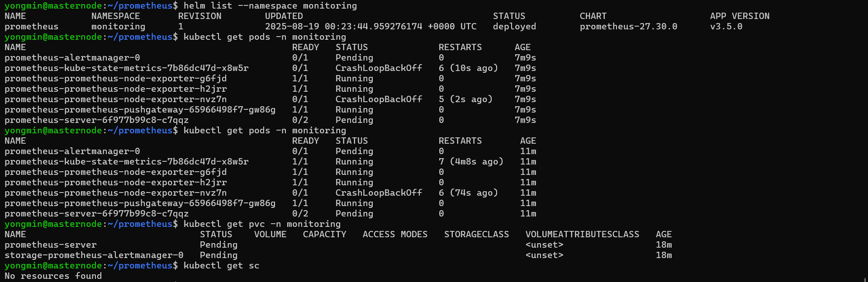Select the kubectl get pvc -n monitoring command
This screenshot has width=868, height=282.
click(262, 224)
